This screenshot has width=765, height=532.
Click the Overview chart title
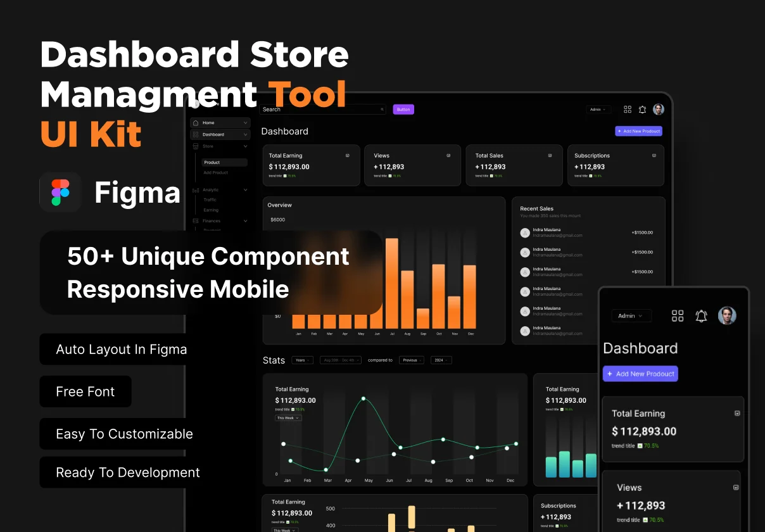pyautogui.click(x=280, y=205)
